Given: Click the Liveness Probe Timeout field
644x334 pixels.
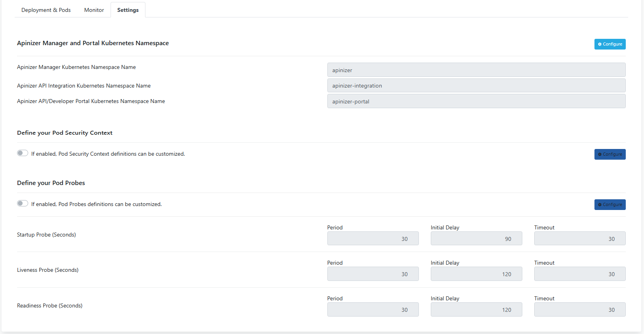Looking at the screenshot, I should [x=579, y=274].
